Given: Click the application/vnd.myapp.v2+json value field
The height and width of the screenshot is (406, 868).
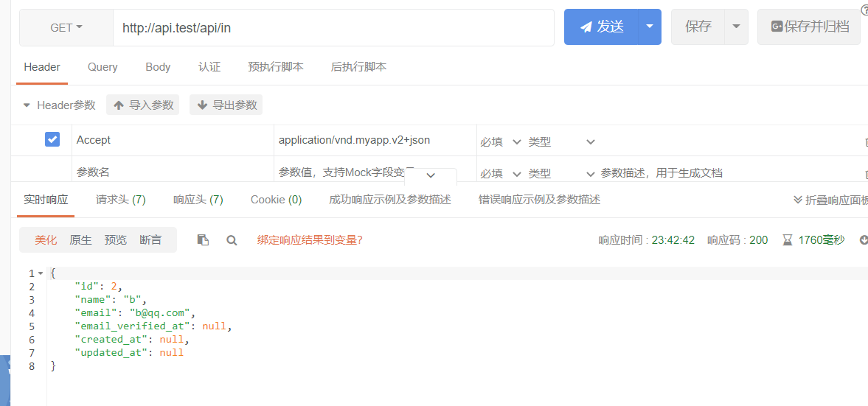Looking at the screenshot, I should (x=375, y=141).
